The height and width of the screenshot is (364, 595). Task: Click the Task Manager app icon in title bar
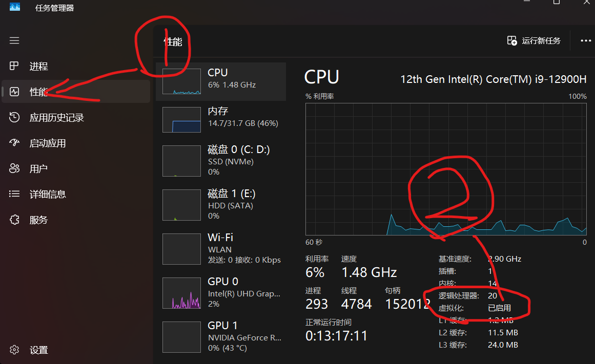point(15,7)
